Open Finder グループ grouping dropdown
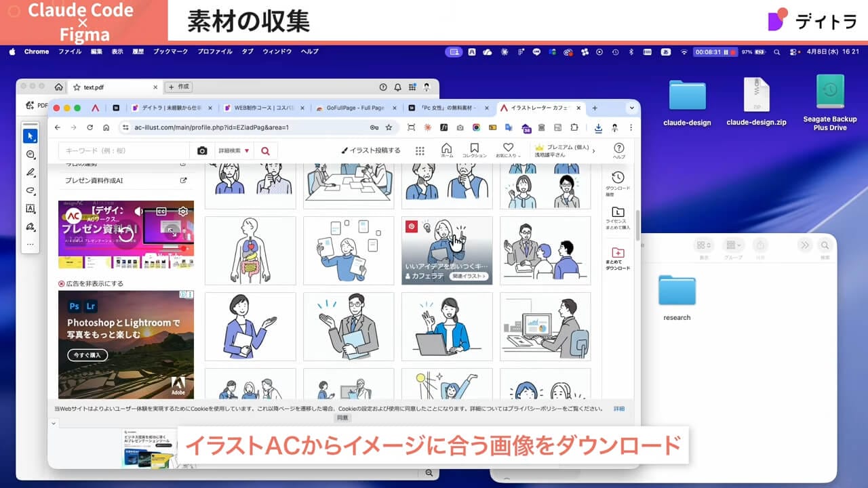Screen dimensions: 868x488 point(732,245)
